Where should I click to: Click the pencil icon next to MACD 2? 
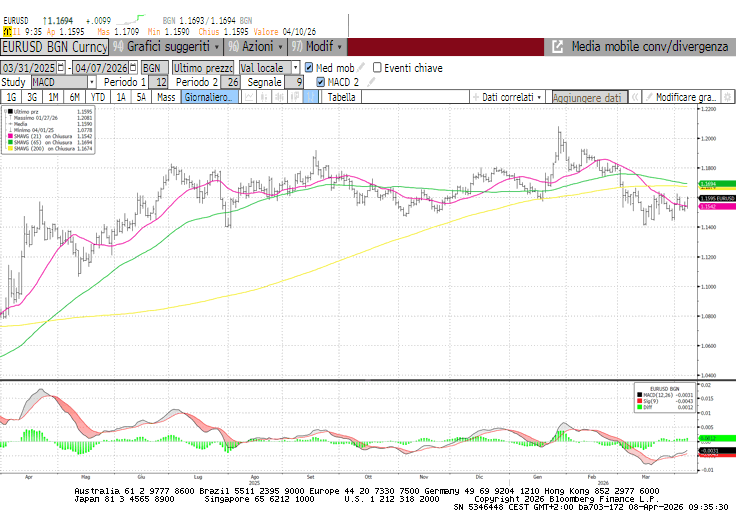coord(371,82)
